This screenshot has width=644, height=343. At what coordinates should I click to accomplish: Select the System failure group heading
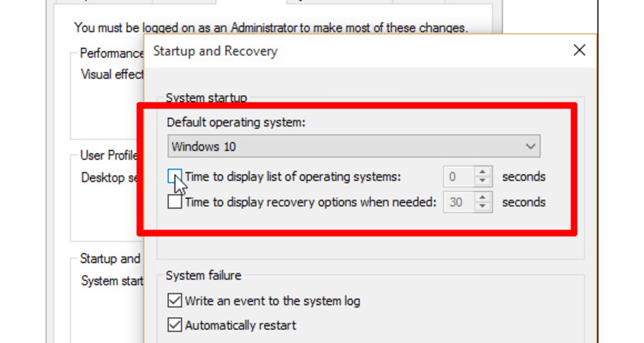click(204, 275)
